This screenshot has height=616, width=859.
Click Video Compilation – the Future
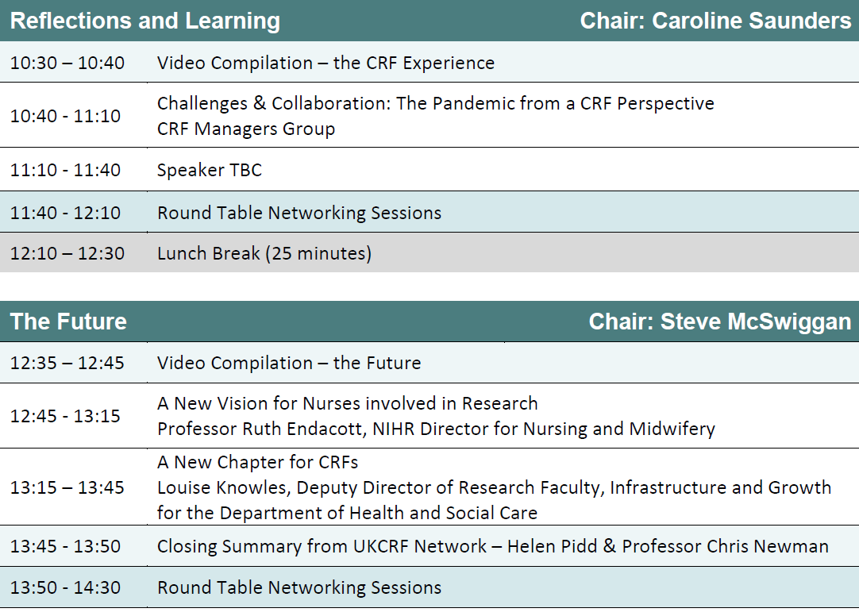[x=289, y=363]
